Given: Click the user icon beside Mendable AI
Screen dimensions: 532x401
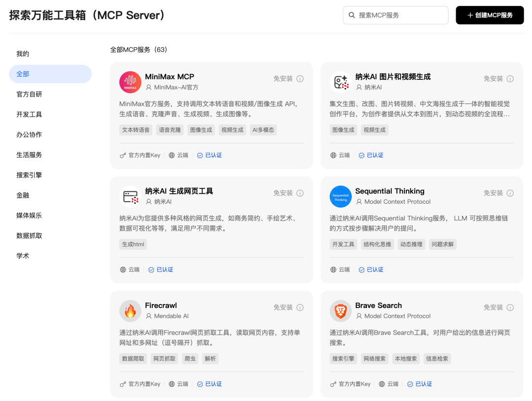Looking at the screenshot, I should 149,316.
